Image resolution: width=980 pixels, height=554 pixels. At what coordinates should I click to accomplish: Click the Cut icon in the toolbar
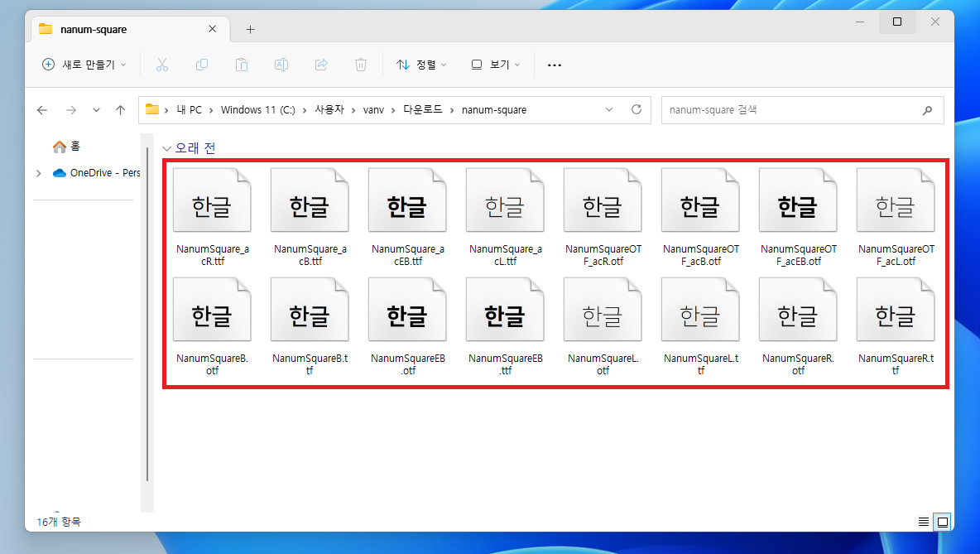click(162, 65)
